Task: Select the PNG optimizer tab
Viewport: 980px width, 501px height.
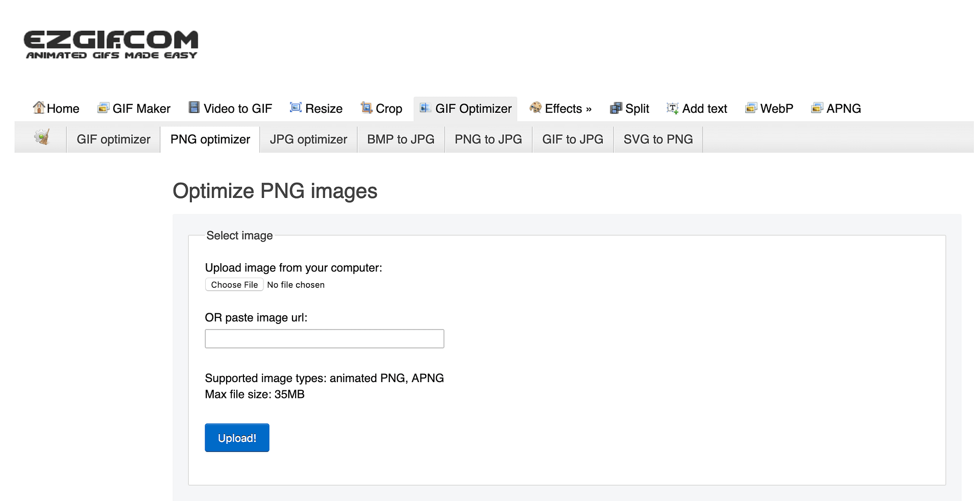Action: click(210, 139)
